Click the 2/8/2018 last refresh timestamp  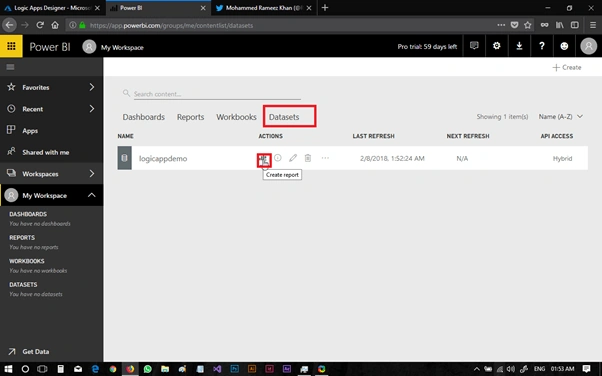point(392,158)
